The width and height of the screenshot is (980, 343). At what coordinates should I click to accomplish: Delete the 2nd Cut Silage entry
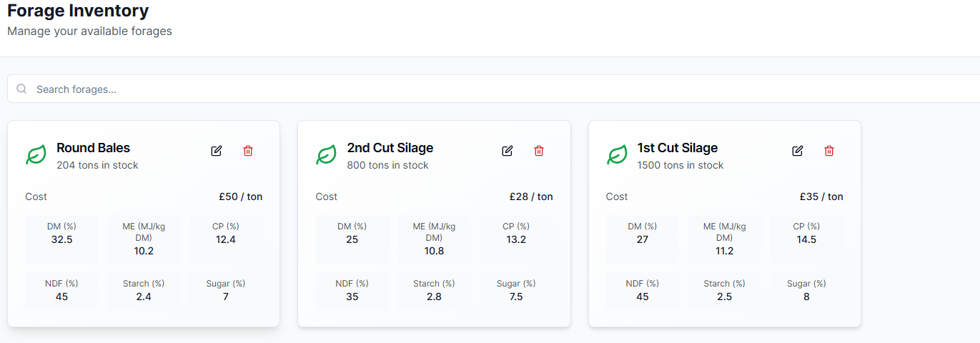pyautogui.click(x=539, y=151)
